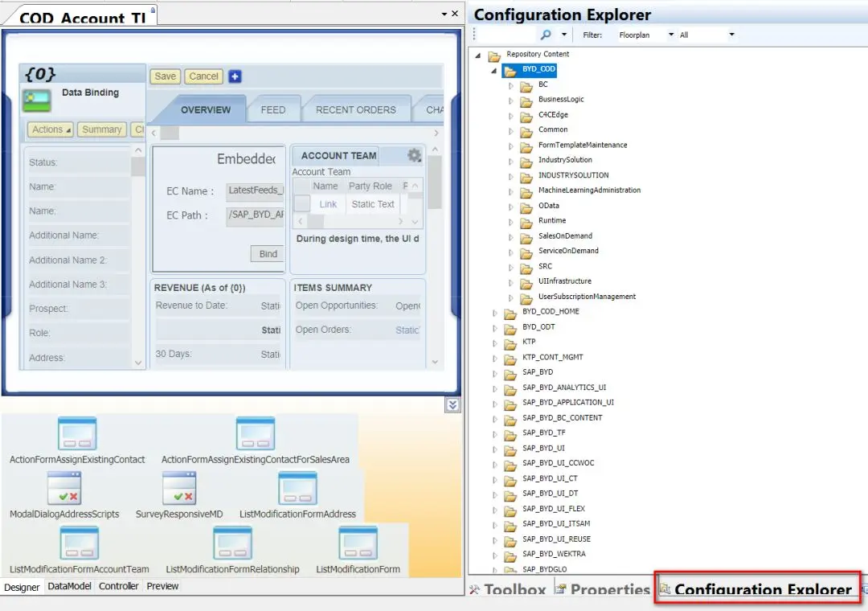
Task: Tick the Account Team row checkbox
Action: tap(301, 203)
